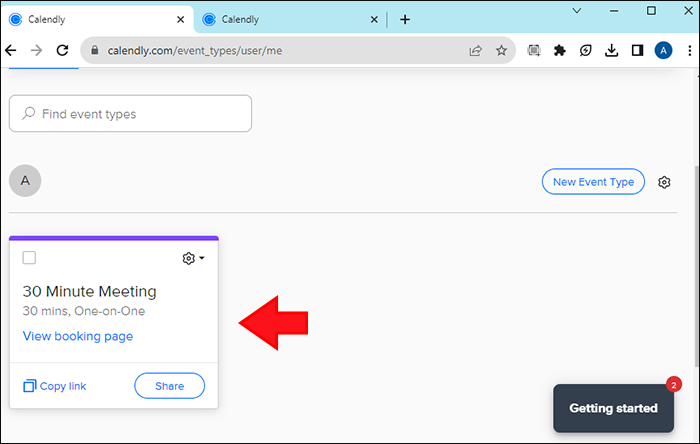Click the Find event types search box
The height and width of the screenshot is (444, 700).
(x=130, y=113)
